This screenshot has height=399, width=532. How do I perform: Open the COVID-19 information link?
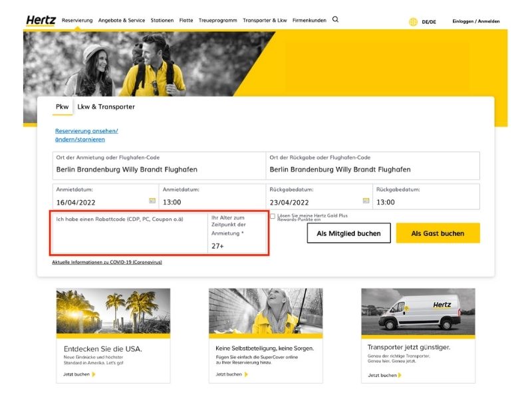tap(107, 262)
